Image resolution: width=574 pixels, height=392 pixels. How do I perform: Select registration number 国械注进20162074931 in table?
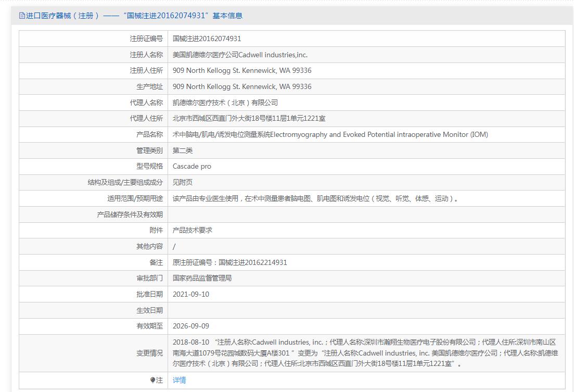[x=207, y=39]
